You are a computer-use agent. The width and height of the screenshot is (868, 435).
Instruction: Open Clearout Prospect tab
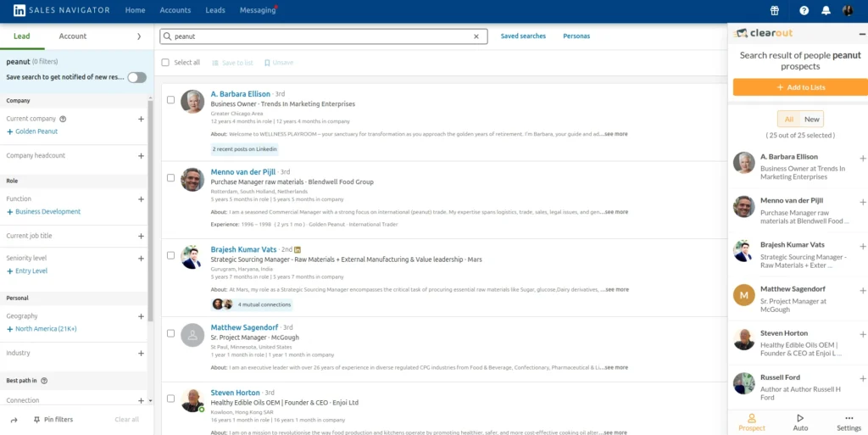tap(752, 423)
